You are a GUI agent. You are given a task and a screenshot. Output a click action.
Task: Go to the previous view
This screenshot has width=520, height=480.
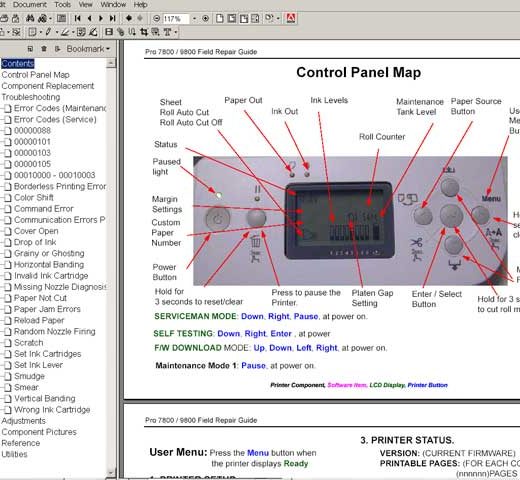coord(129,18)
